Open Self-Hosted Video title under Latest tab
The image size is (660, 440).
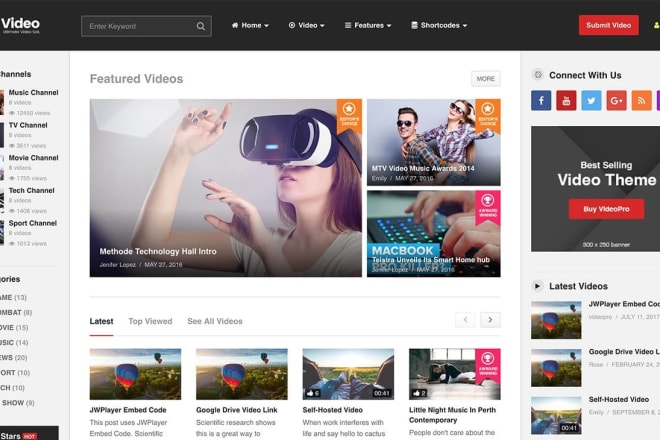333,410
